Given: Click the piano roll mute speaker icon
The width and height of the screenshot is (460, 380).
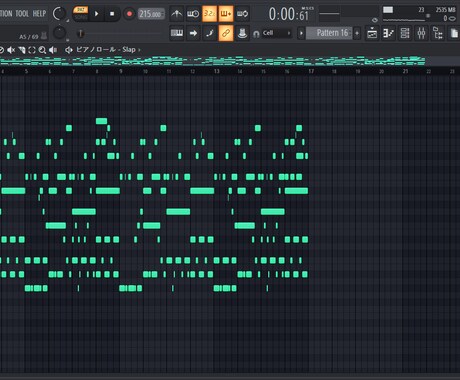Looking at the screenshot, I should (11, 50).
